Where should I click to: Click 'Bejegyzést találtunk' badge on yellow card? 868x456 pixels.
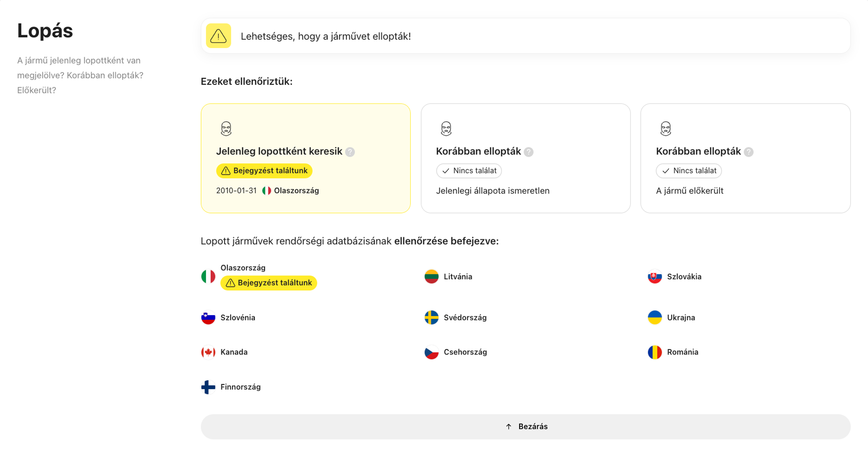click(x=264, y=171)
